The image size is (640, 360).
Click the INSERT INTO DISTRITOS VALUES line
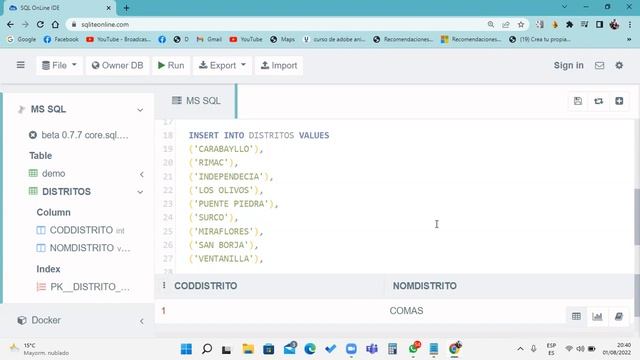259,135
